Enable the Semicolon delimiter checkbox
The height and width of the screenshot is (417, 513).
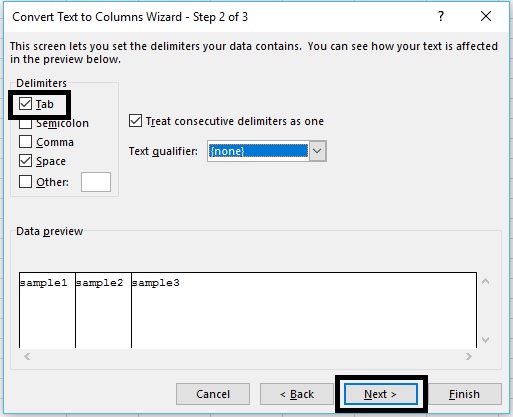coord(25,124)
